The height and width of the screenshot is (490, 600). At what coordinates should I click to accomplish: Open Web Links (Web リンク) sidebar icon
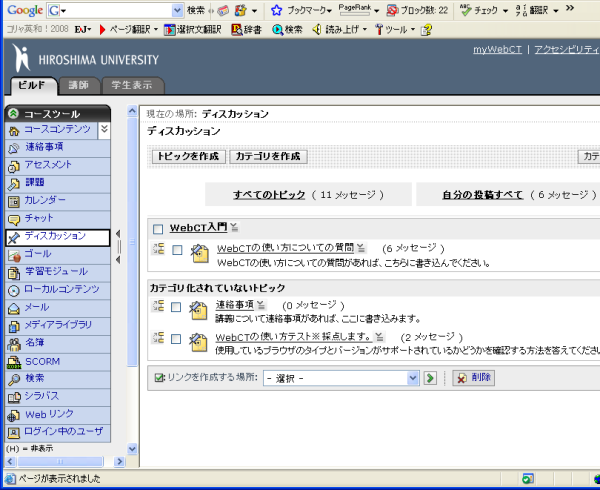pyautogui.click(x=14, y=415)
